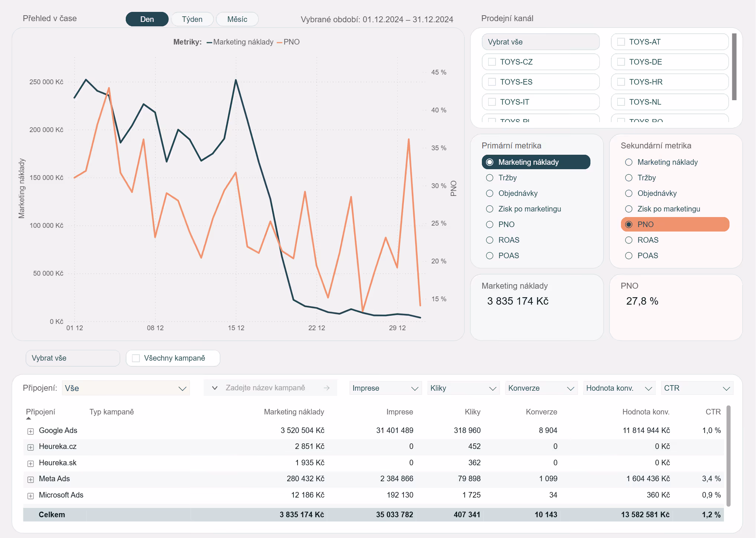This screenshot has width=756, height=538.
Task: Toggle the TOYS-CZ channel checkbox
Action: coord(492,62)
